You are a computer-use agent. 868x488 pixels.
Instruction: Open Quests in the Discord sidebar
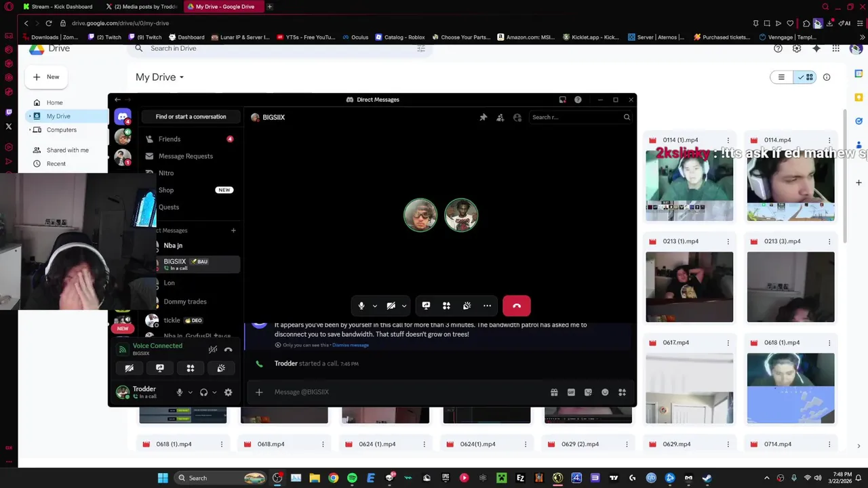pyautogui.click(x=191, y=207)
